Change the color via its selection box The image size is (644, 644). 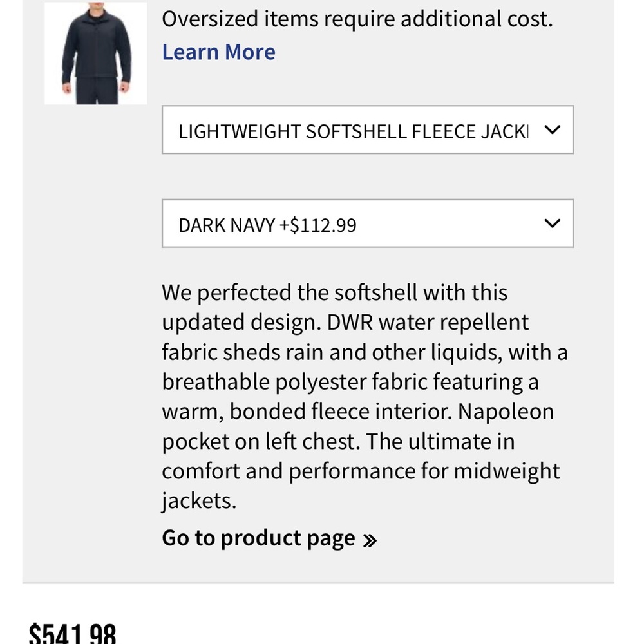click(367, 223)
